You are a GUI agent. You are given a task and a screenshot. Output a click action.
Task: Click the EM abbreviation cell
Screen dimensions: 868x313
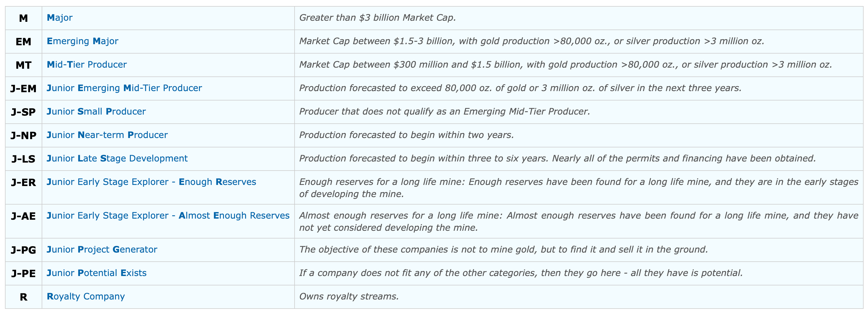click(x=23, y=42)
